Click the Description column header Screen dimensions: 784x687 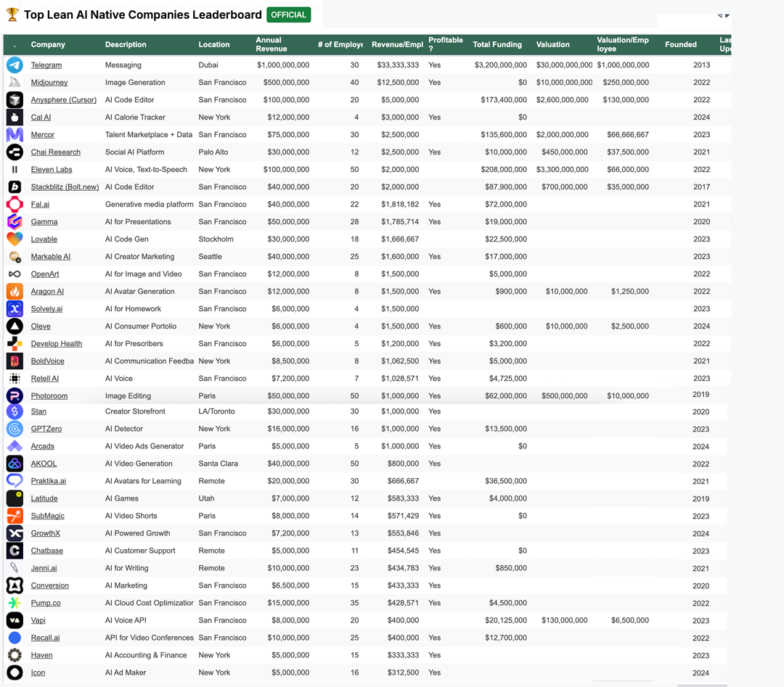(x=126, y=44)
